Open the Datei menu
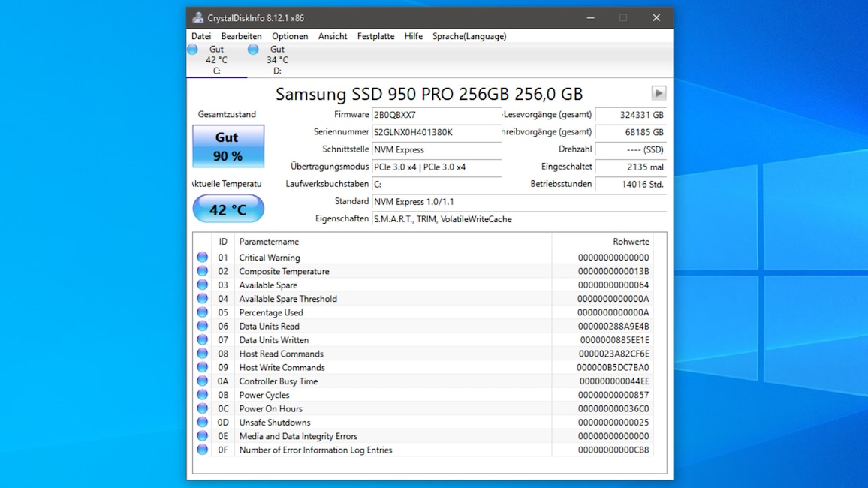The height and width of the screenshot is (488, 868). (201, 36)
